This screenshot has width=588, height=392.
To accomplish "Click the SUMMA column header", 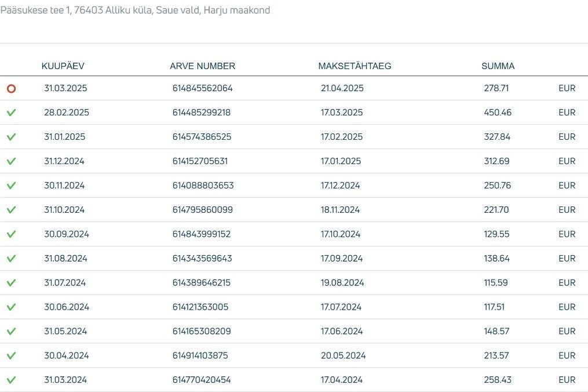I will click(x=498, y=66).
